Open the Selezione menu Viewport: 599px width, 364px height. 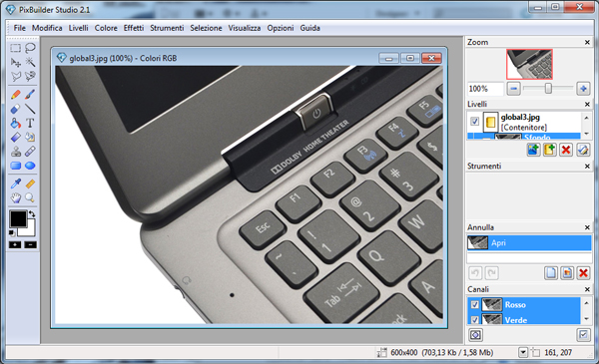[x=206, y=28]
